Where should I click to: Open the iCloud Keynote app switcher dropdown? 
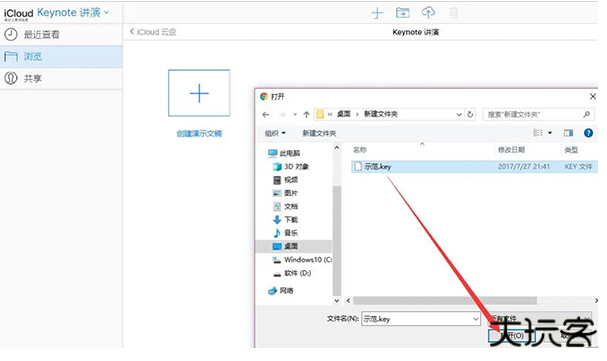click(x=73, y=13)
